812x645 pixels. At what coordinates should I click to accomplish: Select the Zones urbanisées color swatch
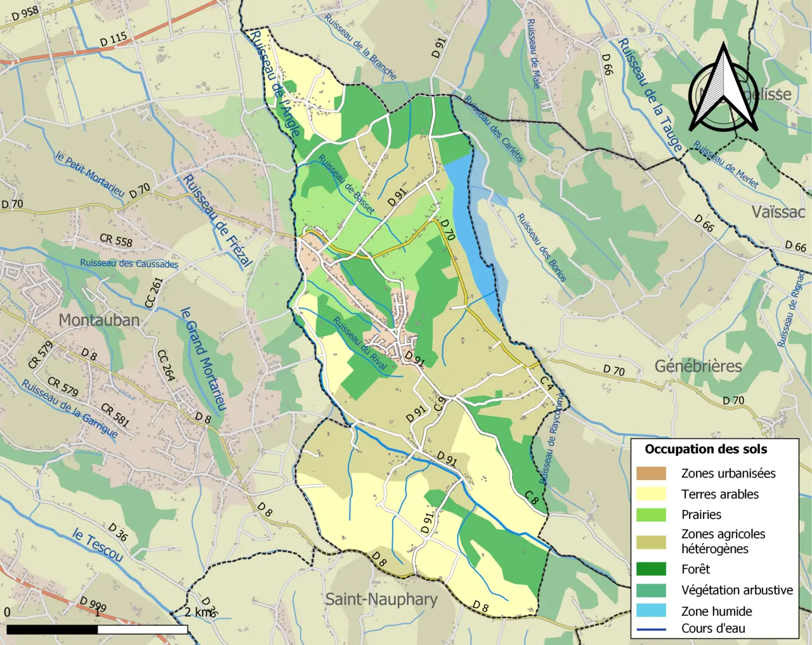click(x=652, y=473)
